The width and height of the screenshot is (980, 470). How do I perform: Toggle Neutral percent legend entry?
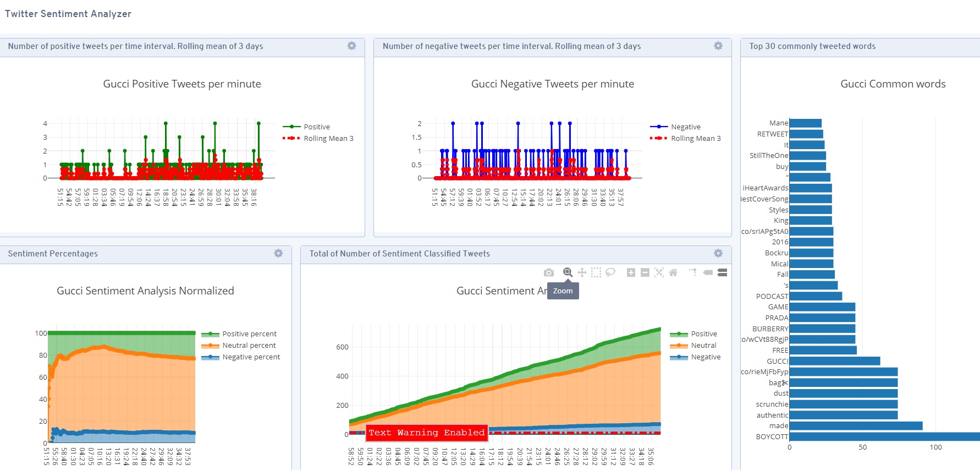coord(238,345)
